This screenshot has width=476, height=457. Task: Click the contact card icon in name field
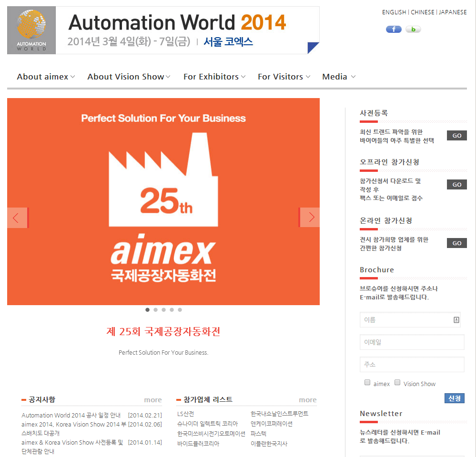click(456, 320)
